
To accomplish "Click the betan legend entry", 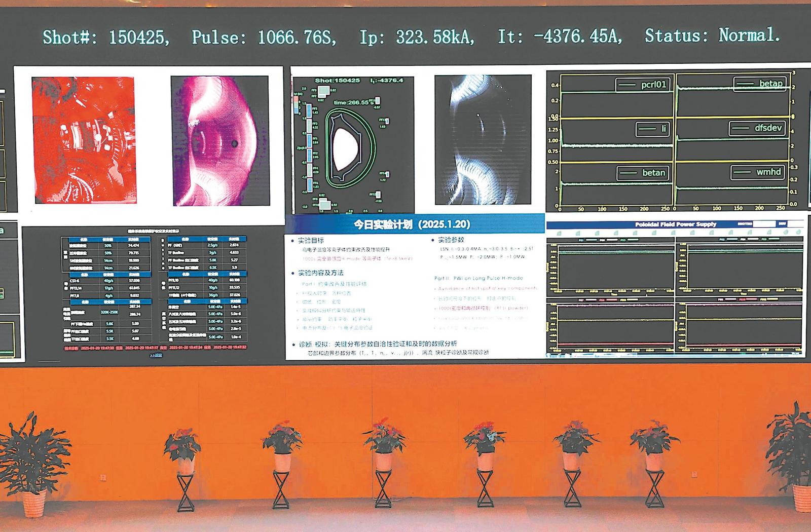I will (643, 173).
